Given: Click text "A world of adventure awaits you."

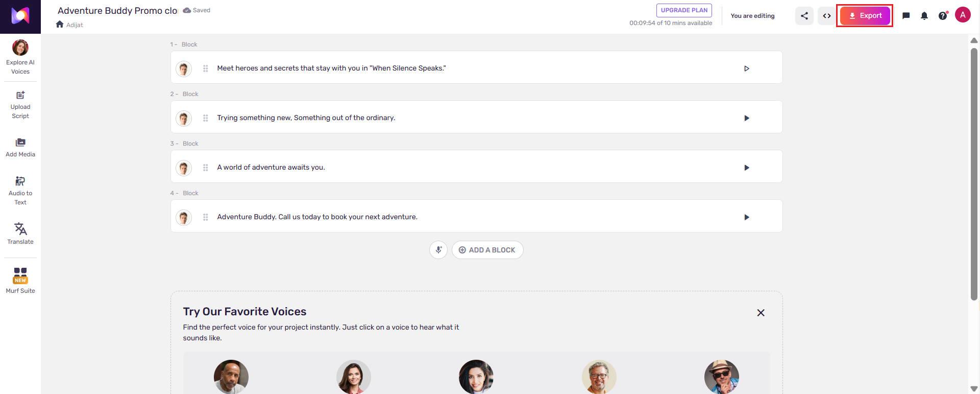Looking at the screenshot, I should (x=271, y=167).
